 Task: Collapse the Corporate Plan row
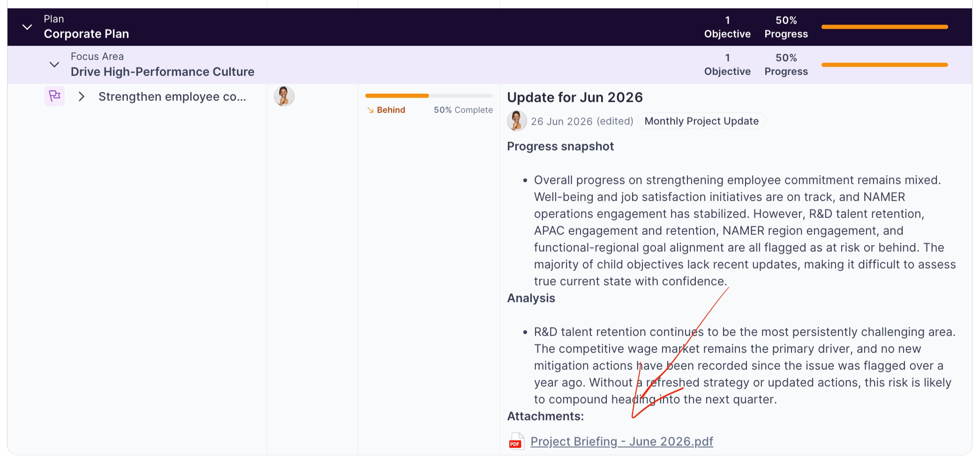(x=27, y=27)
